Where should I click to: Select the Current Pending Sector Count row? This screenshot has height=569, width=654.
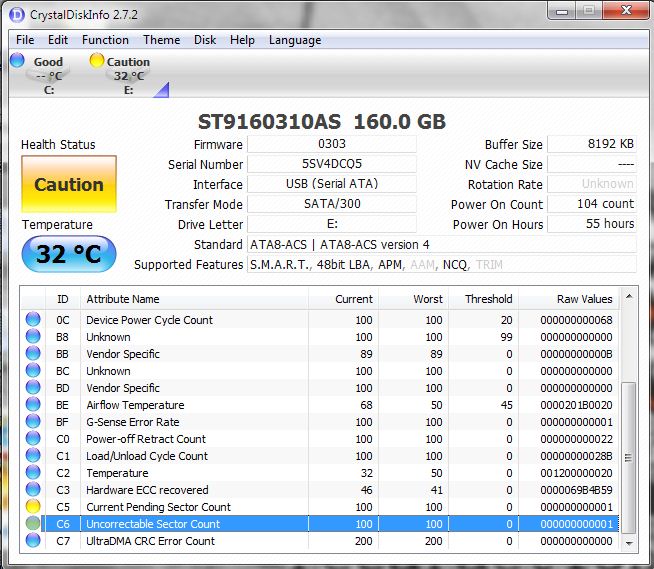[320, 507]
